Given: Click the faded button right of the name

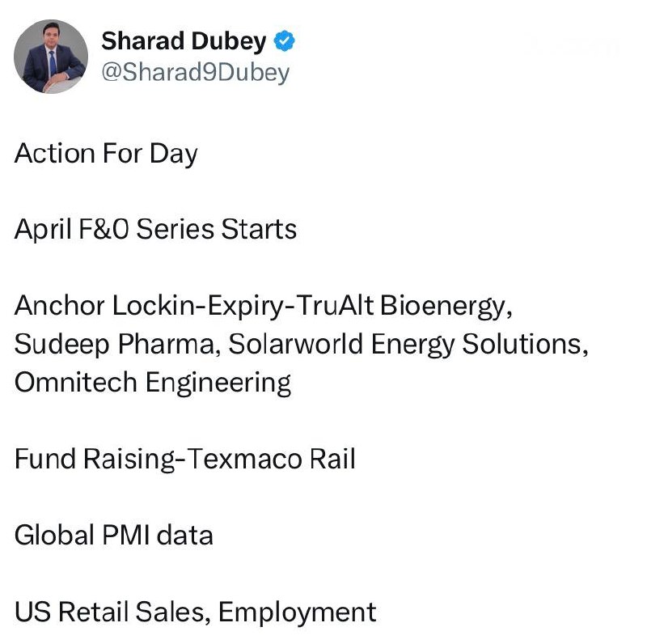Looking at the screenshot, I should pos(573,46).
